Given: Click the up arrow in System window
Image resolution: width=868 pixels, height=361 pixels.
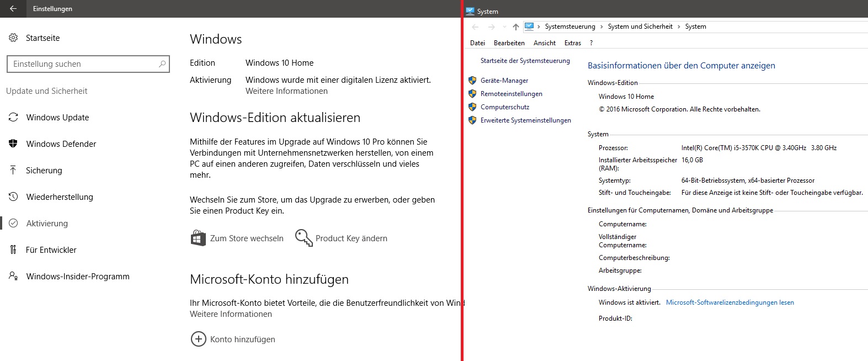Looking at the screenshot, I should 515,26.
